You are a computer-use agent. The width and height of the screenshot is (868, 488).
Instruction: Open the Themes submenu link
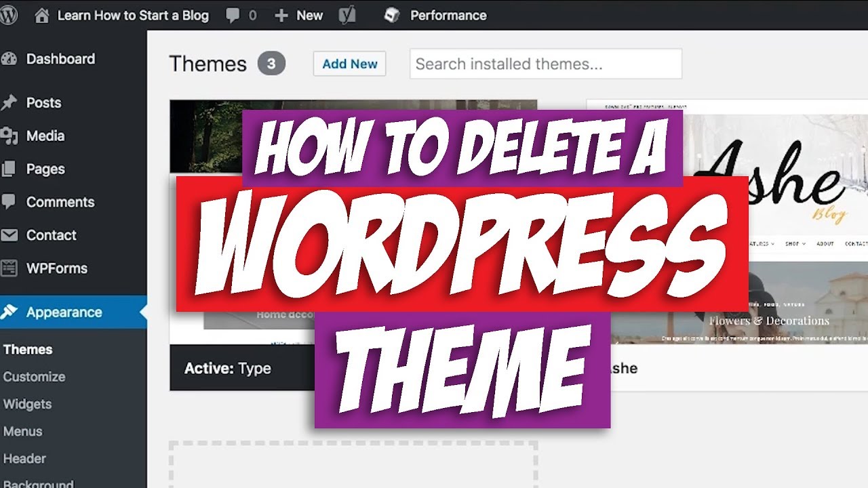[x=28, y=350]
